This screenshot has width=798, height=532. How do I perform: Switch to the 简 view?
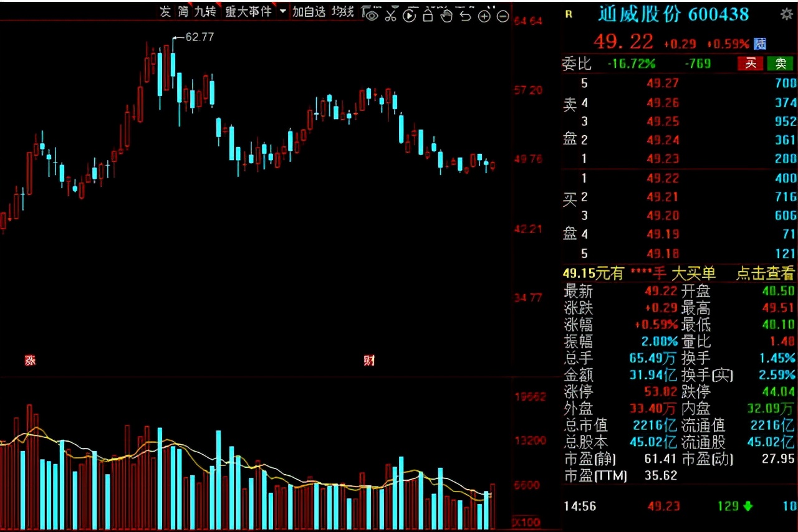[x=183, y=11]
